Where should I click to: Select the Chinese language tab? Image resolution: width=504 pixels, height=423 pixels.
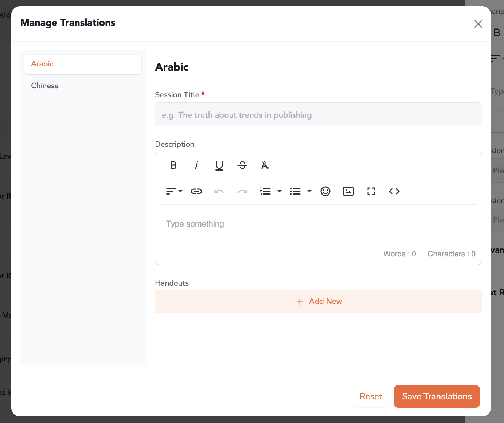(45, 86)
